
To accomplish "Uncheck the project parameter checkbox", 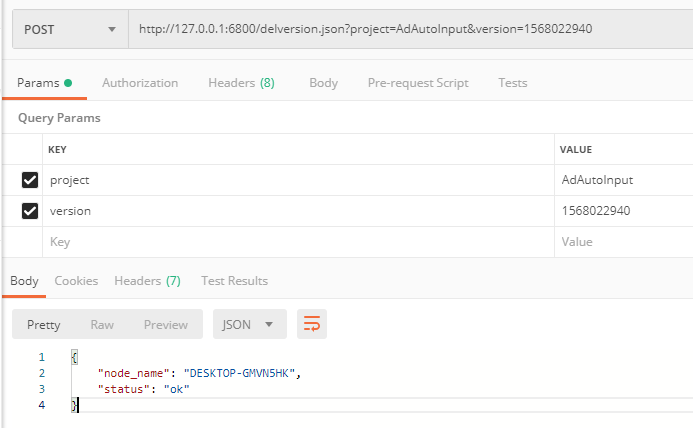I will 30,180.
